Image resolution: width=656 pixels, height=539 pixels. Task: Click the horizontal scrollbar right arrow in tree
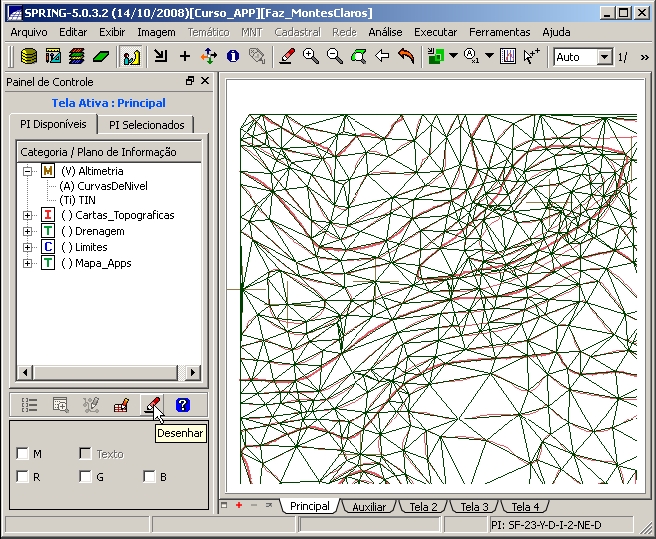[193, 373]
